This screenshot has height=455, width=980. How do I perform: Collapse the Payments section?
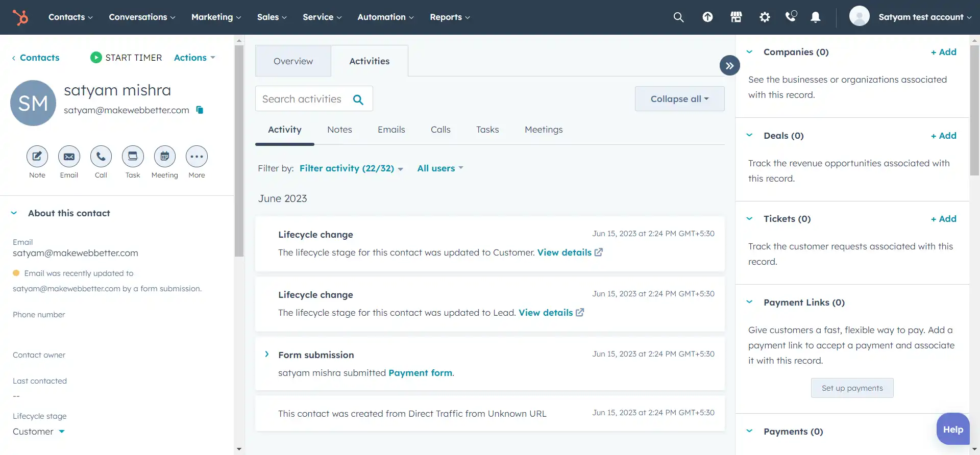click(749, 432)
